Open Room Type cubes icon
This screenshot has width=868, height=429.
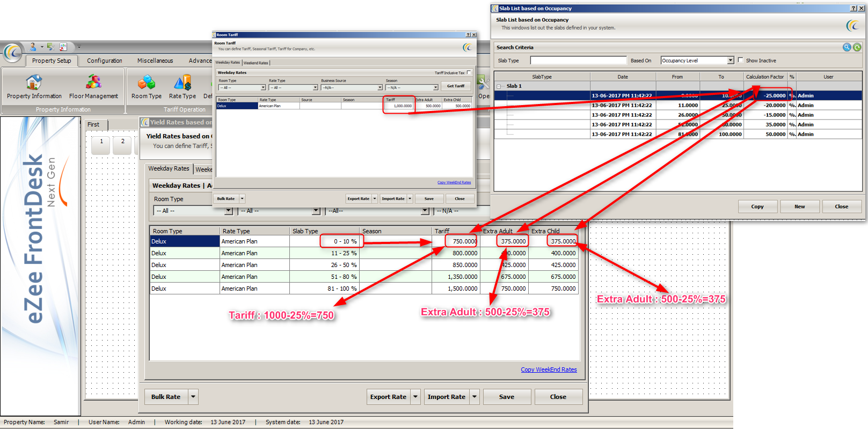[x=146, y=82]
